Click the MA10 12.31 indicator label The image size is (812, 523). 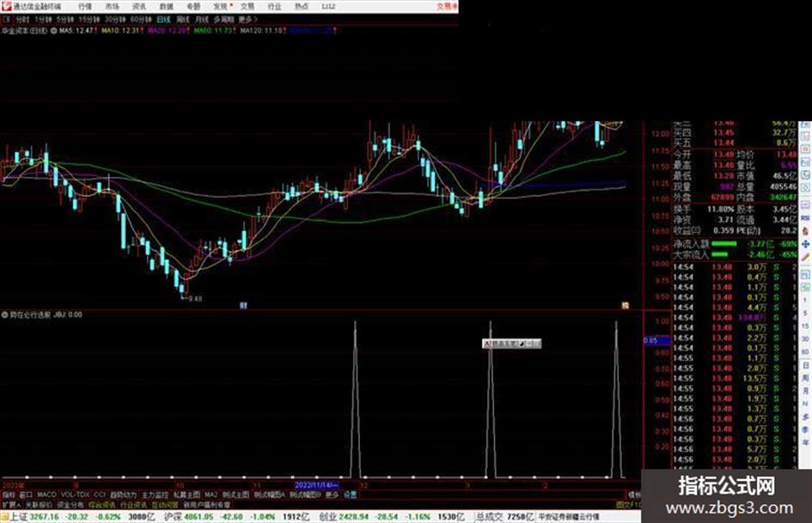click(121, 31)
